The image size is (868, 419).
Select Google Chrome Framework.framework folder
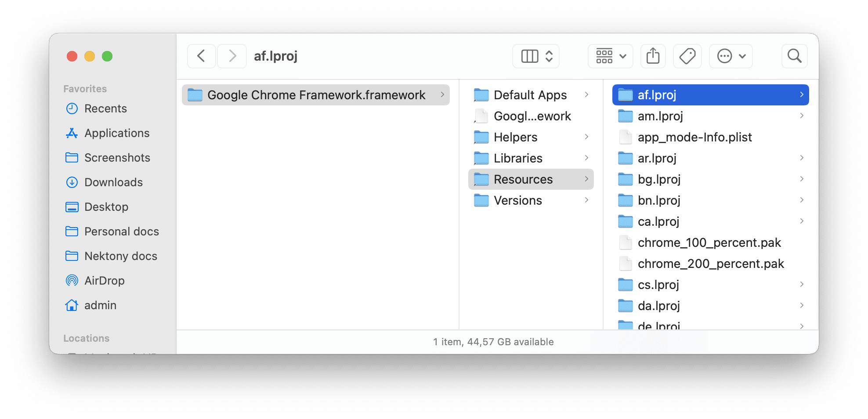pyautogui.click(x=316, y=95)
